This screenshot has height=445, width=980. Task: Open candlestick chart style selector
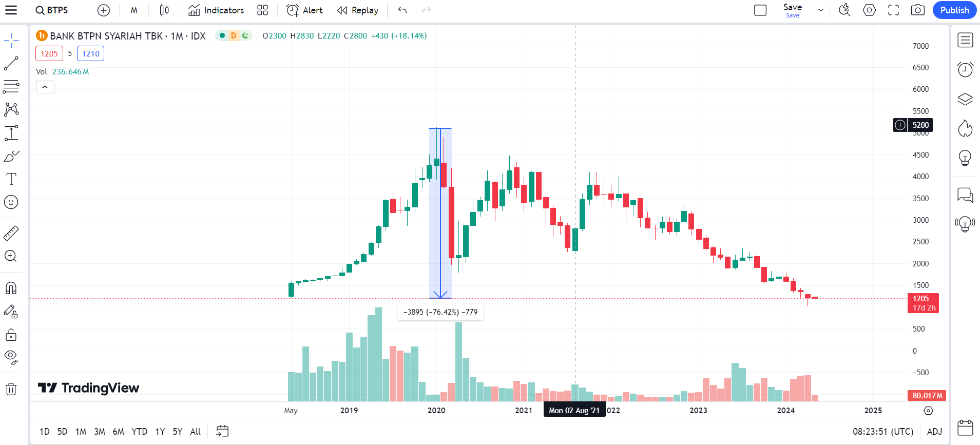164,10
